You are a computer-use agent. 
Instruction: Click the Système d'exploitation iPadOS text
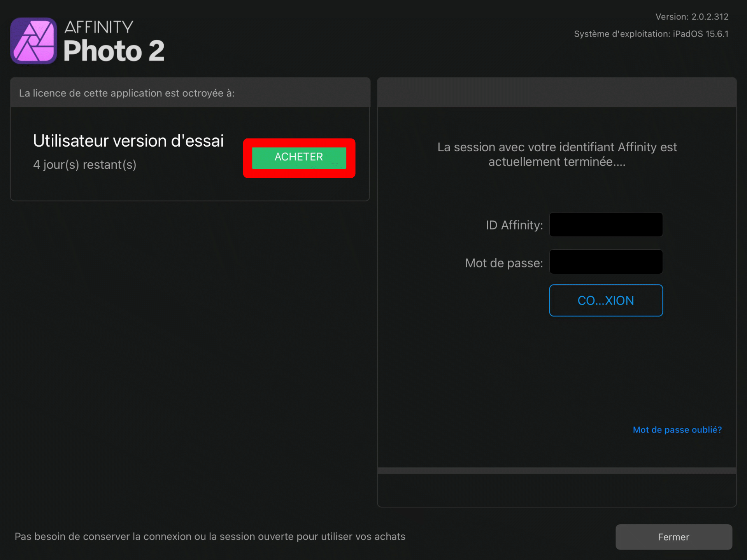pos(651,34)
